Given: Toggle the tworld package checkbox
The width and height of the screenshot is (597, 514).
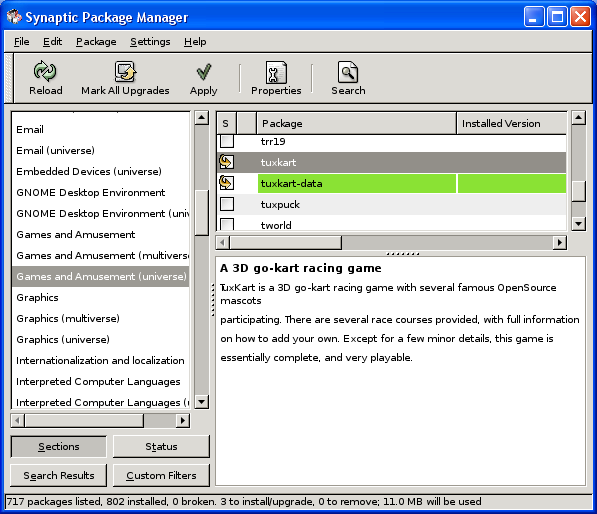Looking at the screenshot, I should [227, 224].
